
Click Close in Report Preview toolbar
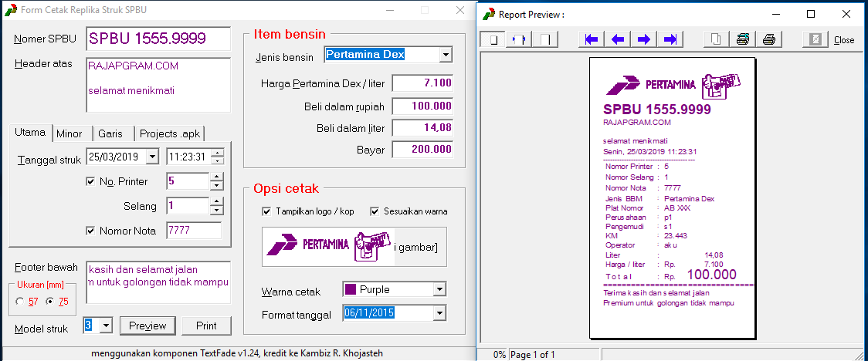[843, 40]
